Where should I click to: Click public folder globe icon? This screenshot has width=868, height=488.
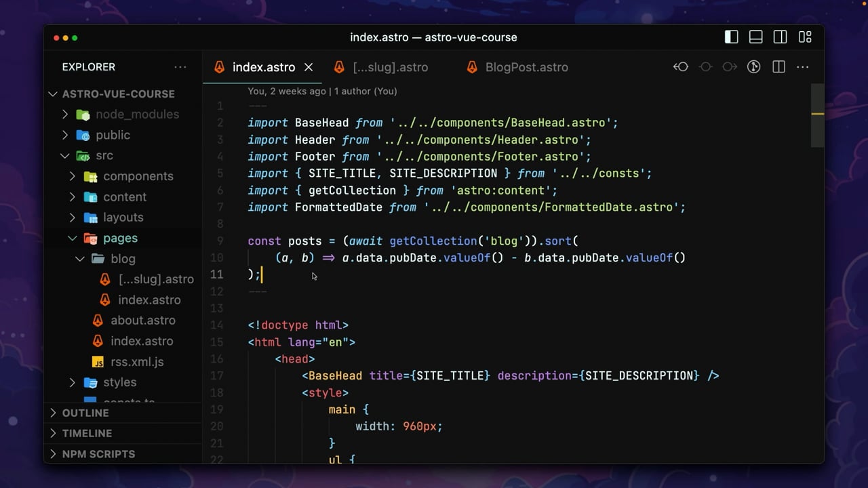click(x=83, y=135)
